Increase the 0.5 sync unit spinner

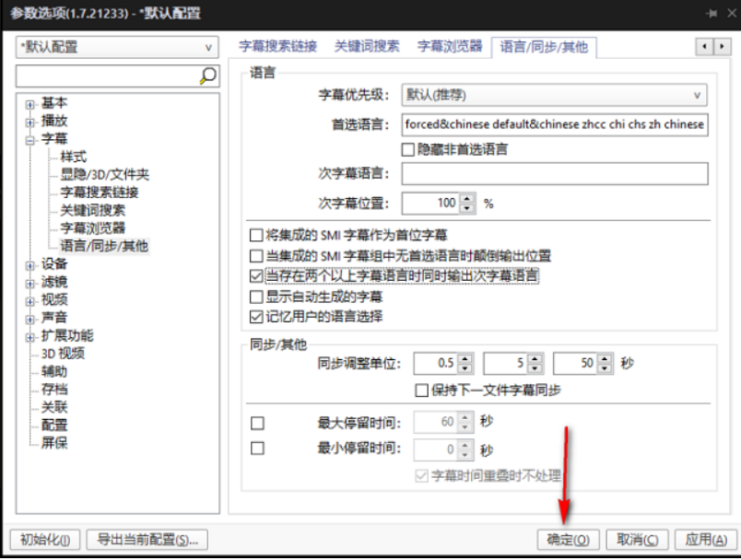pyautogui.click(x=465, y=358)
